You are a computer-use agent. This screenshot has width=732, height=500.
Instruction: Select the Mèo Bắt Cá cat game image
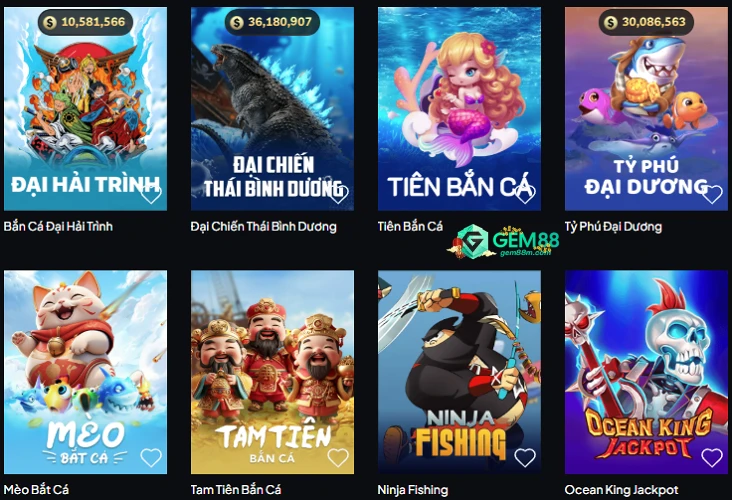[85, 372]
